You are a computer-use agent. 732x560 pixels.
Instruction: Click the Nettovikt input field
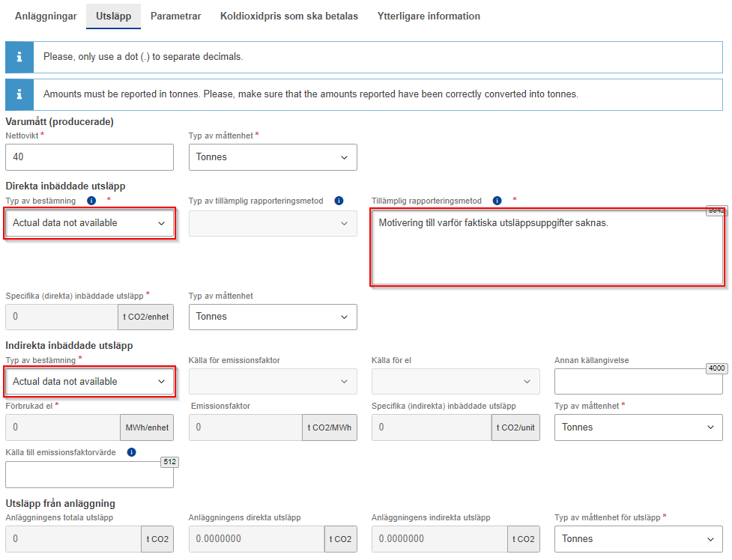(89, 157)
